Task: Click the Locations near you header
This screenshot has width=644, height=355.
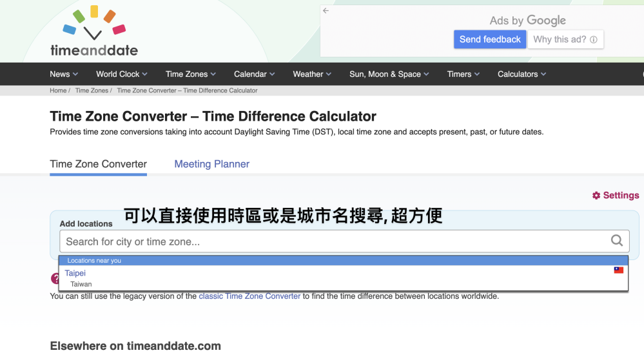Action: point(344,260)
